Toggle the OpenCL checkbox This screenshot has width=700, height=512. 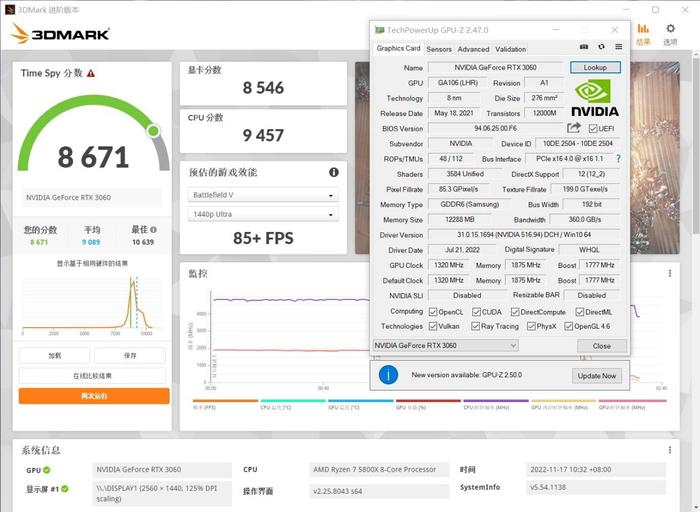coord(433,312)
